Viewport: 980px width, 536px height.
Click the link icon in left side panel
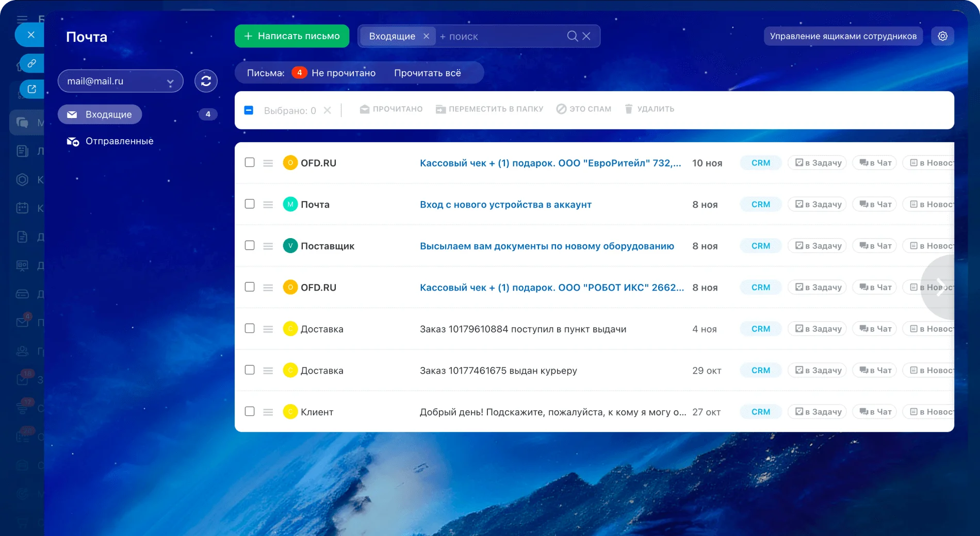(31, 63)
